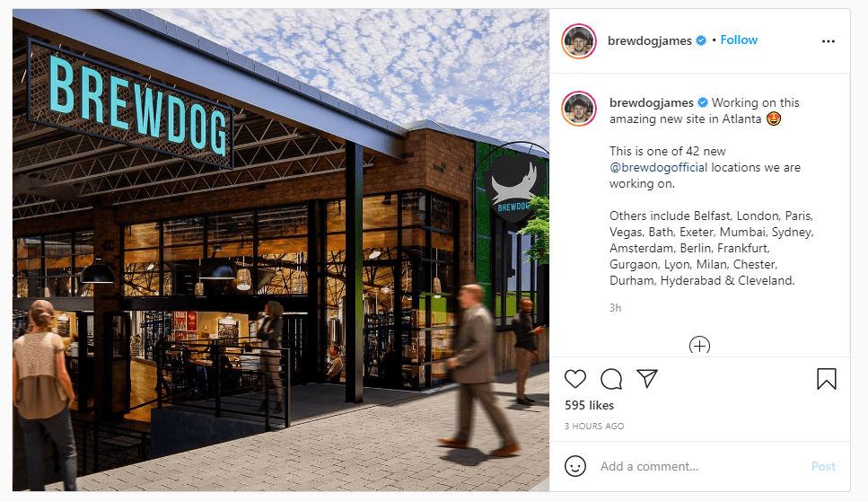
Task: Click the 3h caption timestamp
Action: pos(615,308)
